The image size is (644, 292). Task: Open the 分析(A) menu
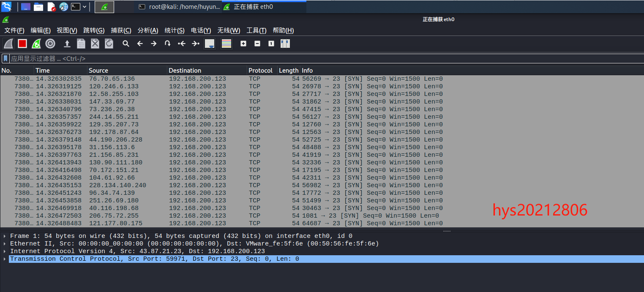148,30
